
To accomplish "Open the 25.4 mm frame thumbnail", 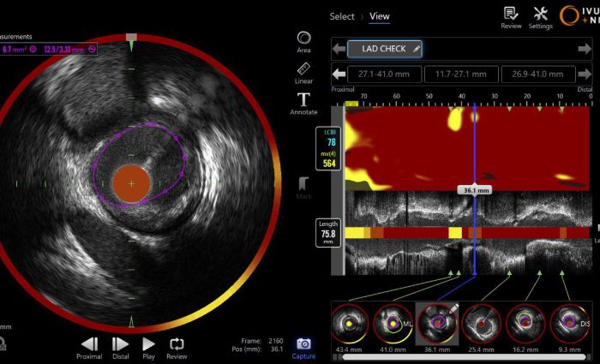I will 480,323.
